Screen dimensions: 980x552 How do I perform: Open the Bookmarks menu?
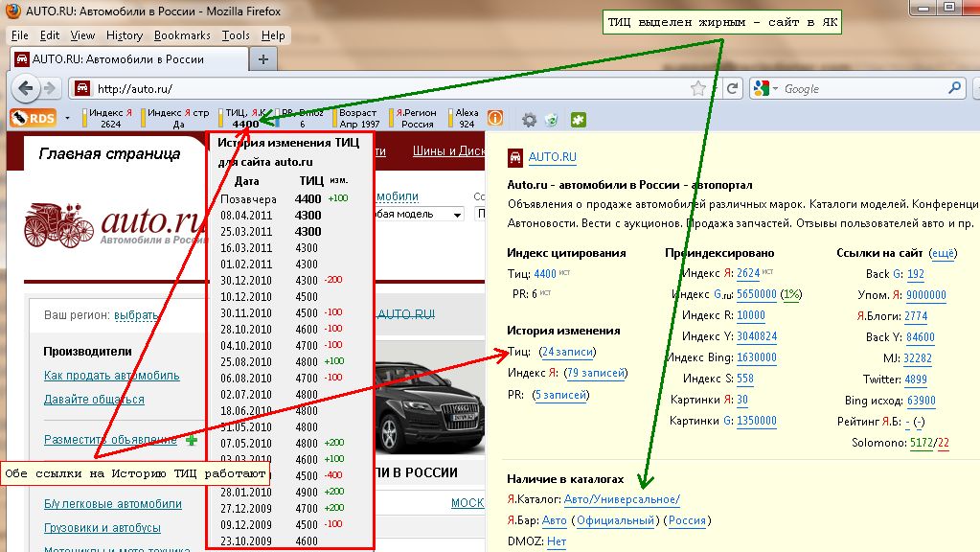tap(182, 35)
